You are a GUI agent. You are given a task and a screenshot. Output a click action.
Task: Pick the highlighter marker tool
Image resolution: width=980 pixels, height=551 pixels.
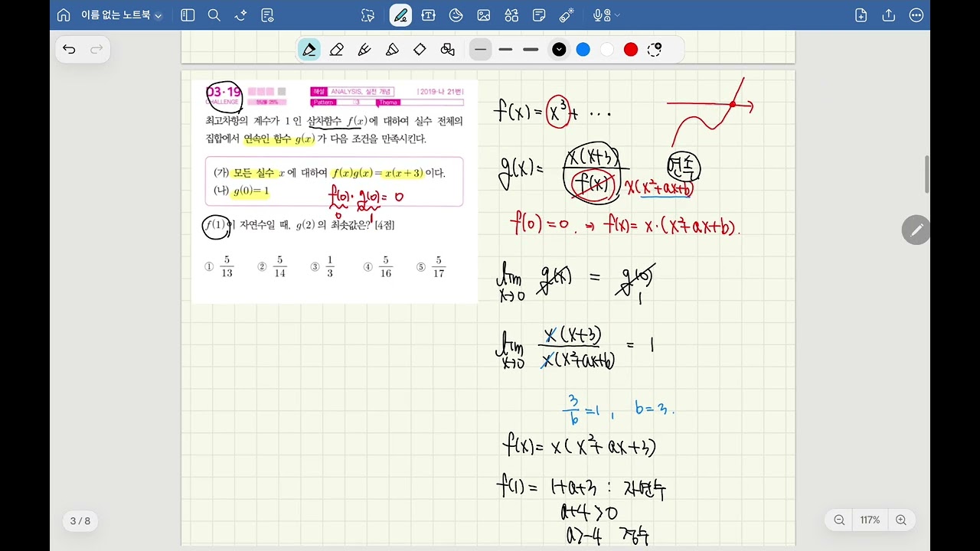392,50
